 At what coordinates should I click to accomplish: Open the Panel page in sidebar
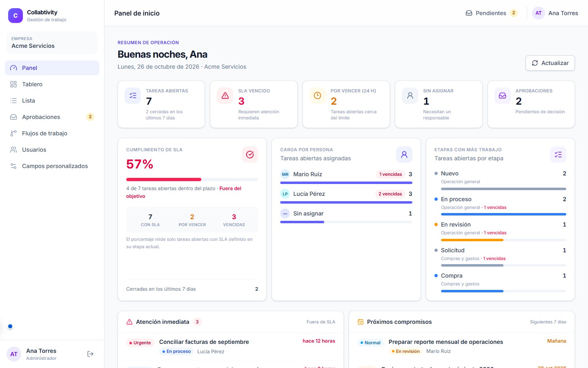click(52, 68)
